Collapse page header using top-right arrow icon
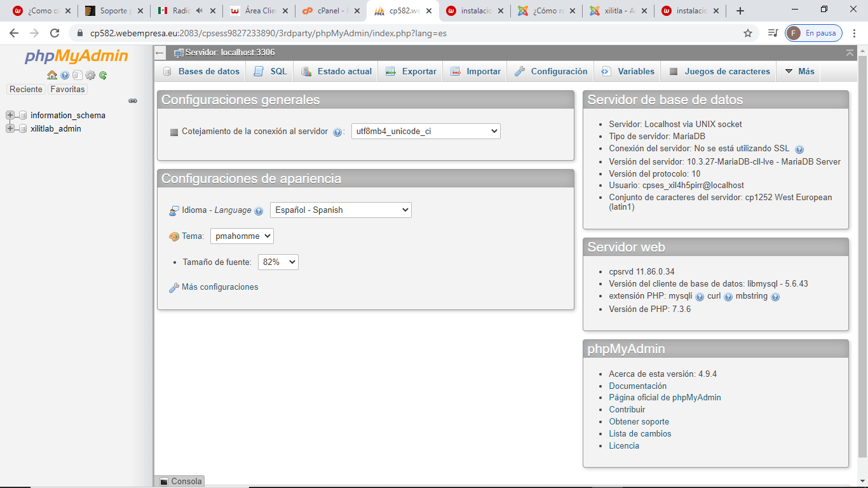 (x=850, y=53)
